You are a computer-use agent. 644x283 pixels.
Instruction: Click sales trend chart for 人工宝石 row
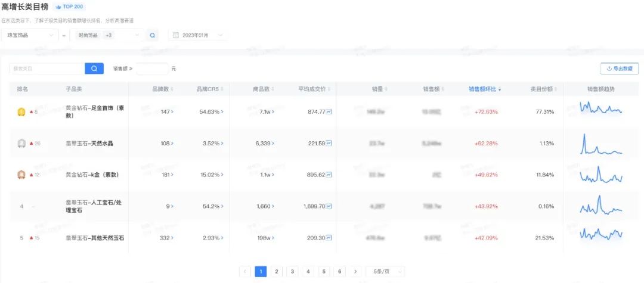(x=601, y=205)
